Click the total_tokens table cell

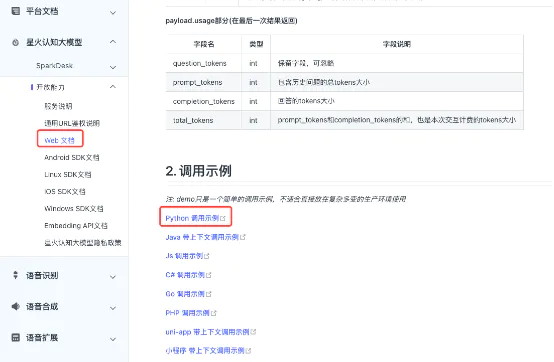point(204,120)
